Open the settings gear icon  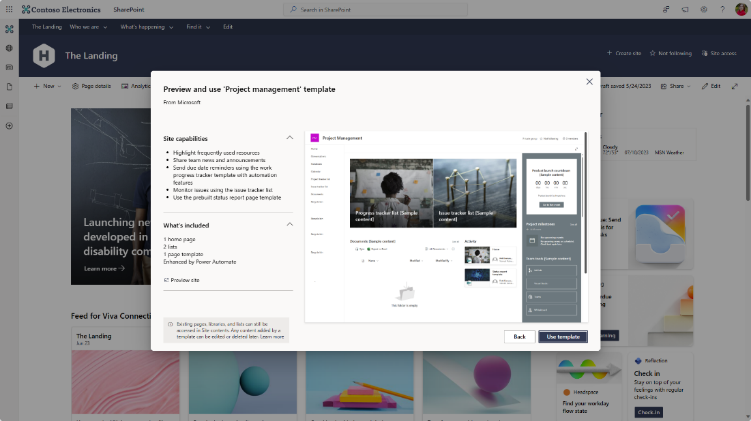(704, 9)
